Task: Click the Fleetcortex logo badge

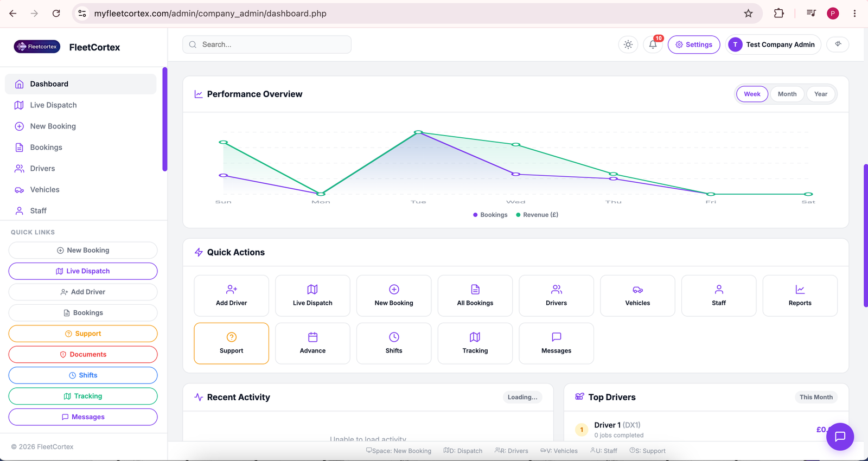Action: [37, 47]
